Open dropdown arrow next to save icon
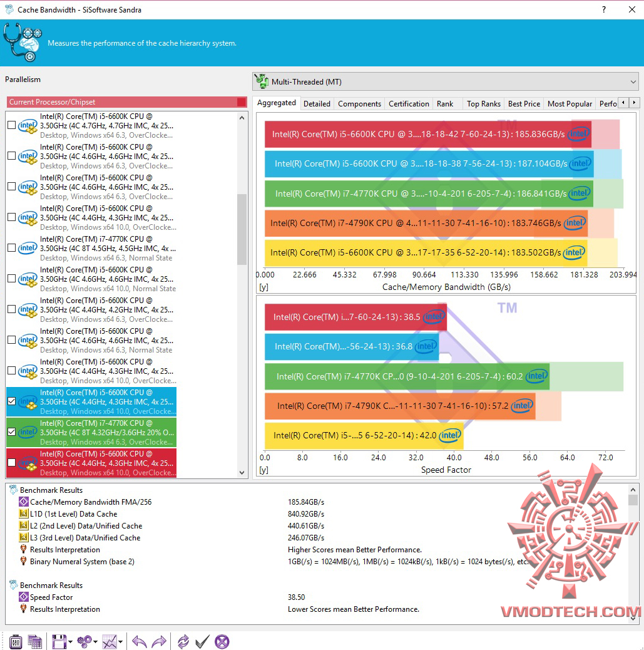Screen dimensions: 644x650 [x=70, y=642]
